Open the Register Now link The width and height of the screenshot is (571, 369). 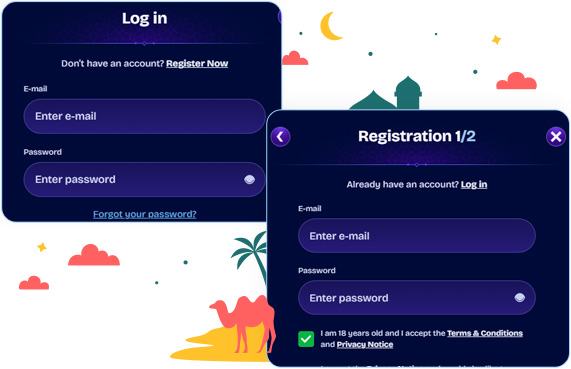[197, 63]
